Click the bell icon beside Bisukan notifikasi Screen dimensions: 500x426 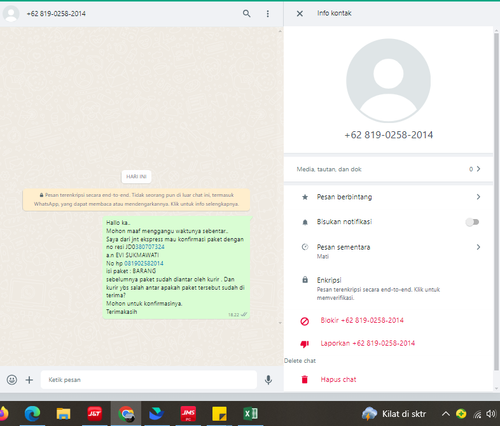point(305,222)
